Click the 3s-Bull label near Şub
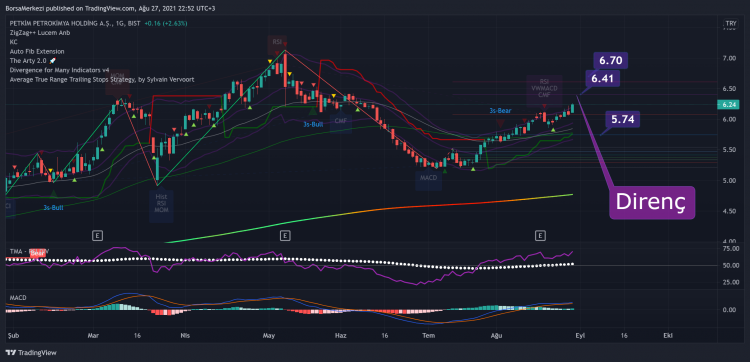The image size is (750, 362). coord(53,208)
